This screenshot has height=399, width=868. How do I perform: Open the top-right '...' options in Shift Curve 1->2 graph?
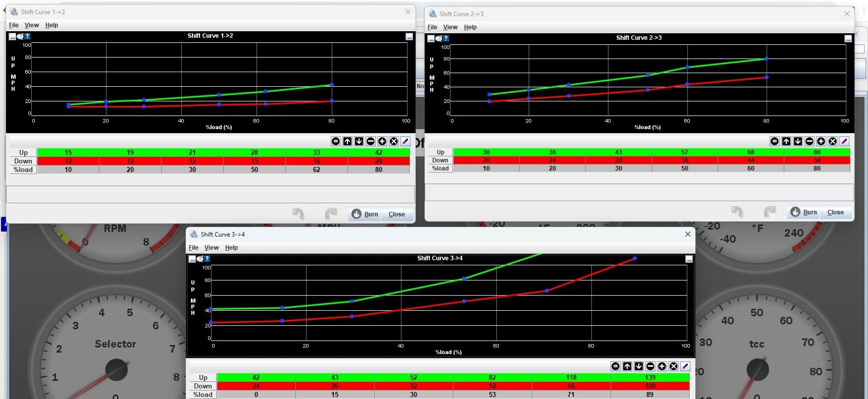409,37
